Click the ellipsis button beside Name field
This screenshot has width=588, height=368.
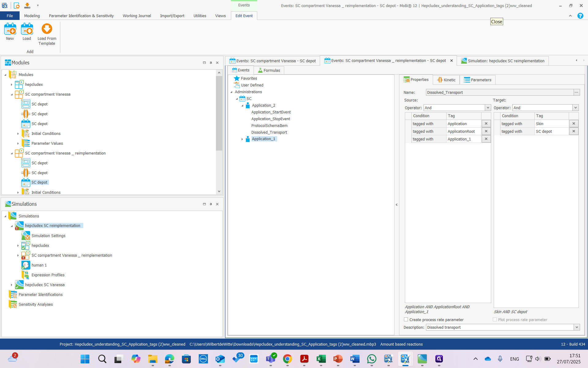[x=576, y=92]
